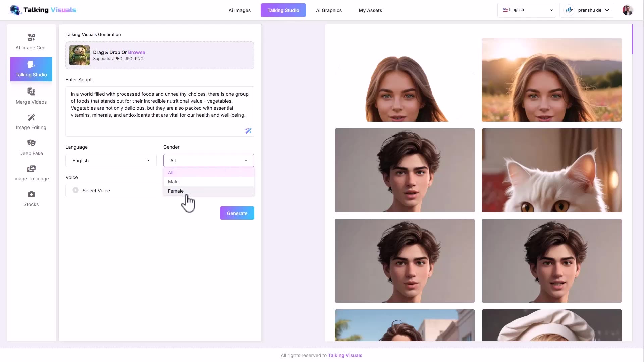Open the top-right English language selector
The height and width of the screenshot is (362, 644).
click(x=527, y=10)
